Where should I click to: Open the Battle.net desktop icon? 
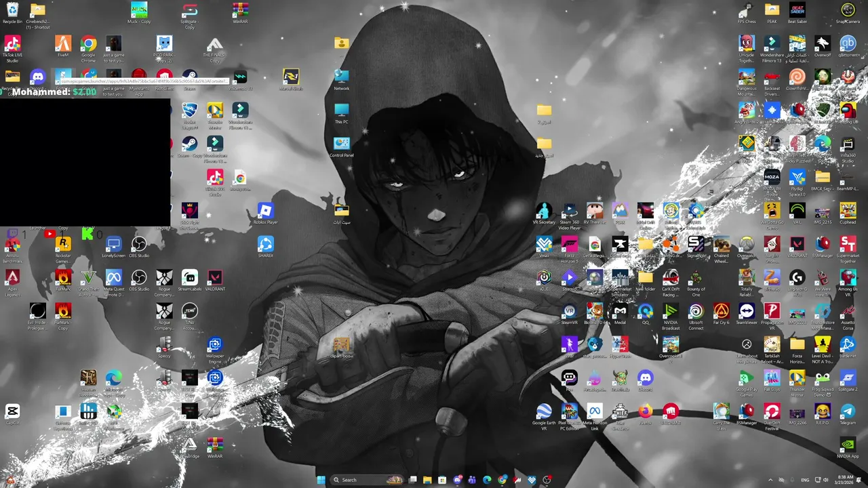(848, 346)
